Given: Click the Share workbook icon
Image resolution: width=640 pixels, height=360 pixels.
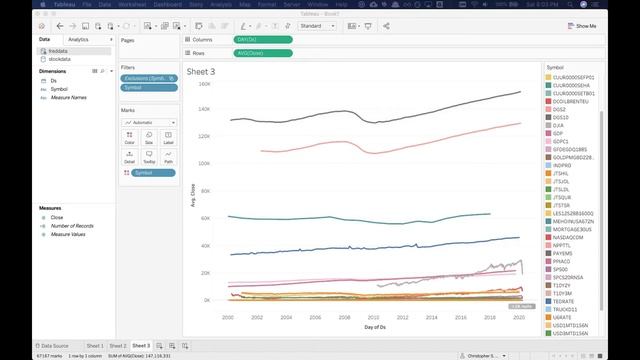Looking at the screenshot, I should pos(386,26).
